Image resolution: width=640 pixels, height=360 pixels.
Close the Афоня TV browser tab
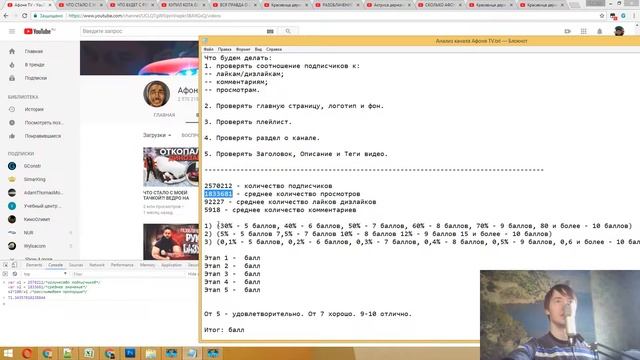(50, 5)
